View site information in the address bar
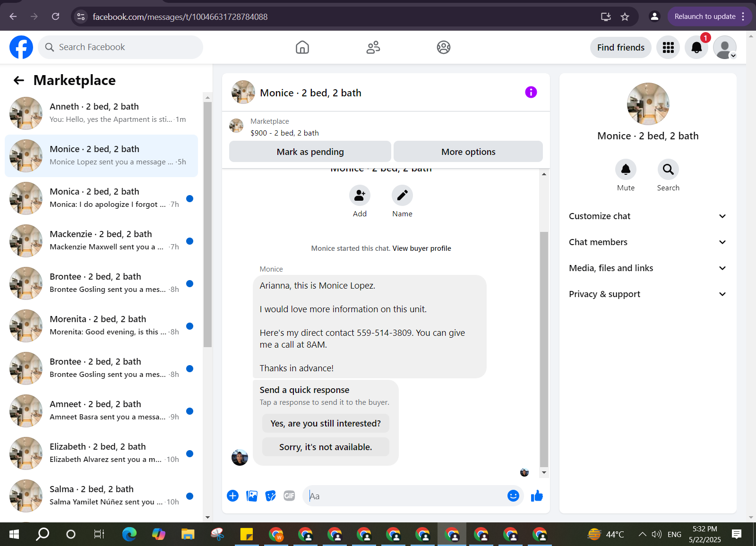This screenshot has width=756, height=546. point(81,17)
